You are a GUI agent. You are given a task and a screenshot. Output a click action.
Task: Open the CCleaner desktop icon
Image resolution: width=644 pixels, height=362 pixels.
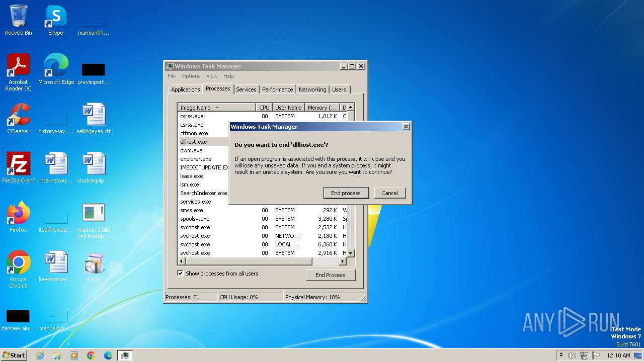point(18,118)
